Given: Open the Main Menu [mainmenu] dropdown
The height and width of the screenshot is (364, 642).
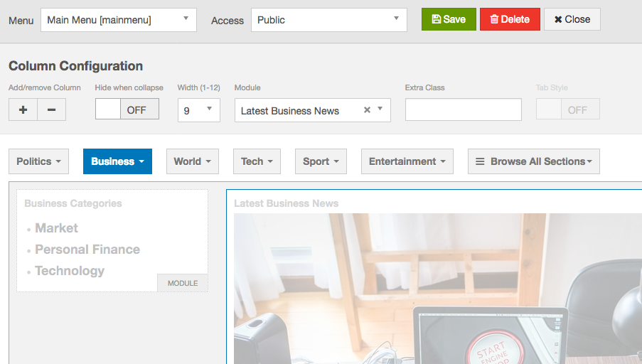Looking at the screenshot, I should (x=118, y=20).
